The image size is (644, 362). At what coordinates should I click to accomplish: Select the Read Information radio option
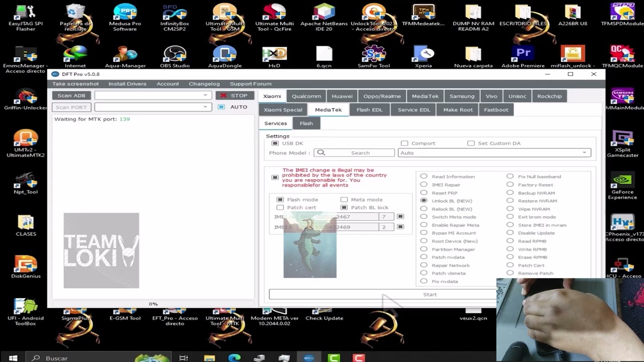pyautogui.click(x=424, y=176)
